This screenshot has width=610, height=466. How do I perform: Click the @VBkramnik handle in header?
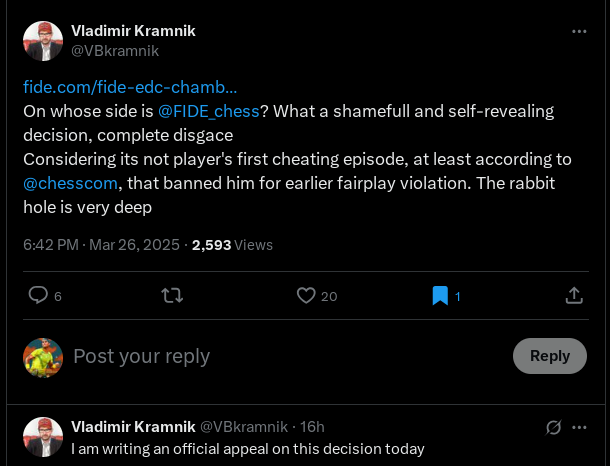pyautogui.click(x=115, y=50)
